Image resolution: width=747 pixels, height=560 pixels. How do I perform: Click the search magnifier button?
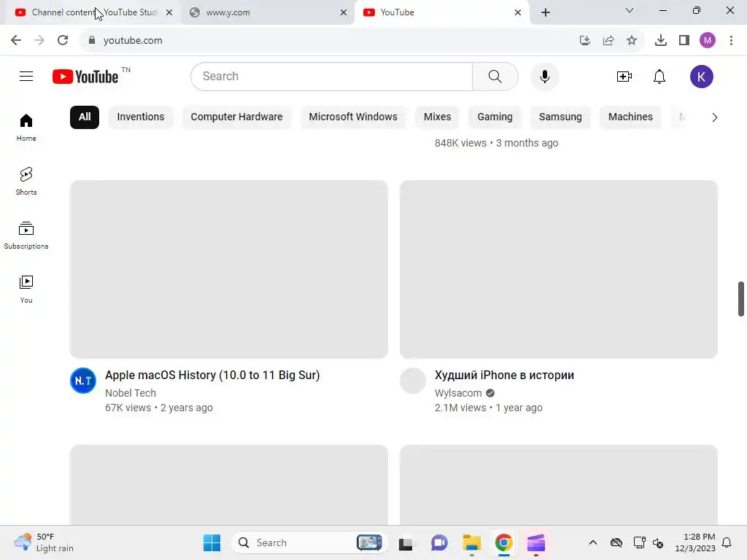pyautogui.click(x=495, y=76)
